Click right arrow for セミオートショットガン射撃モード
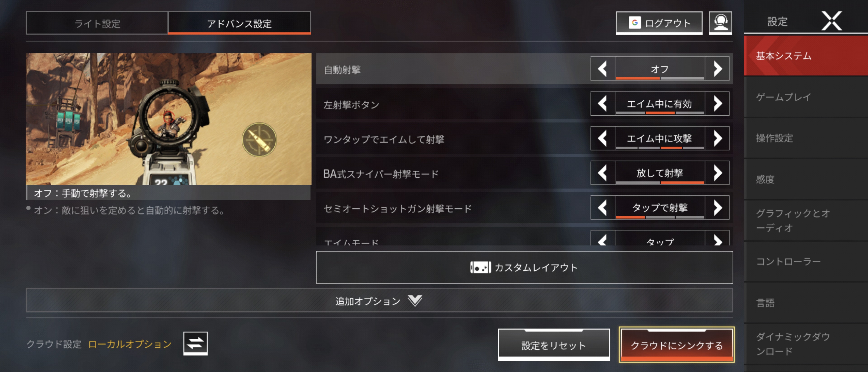The height and width of the screenshot is (372, 868). point(717,208)
